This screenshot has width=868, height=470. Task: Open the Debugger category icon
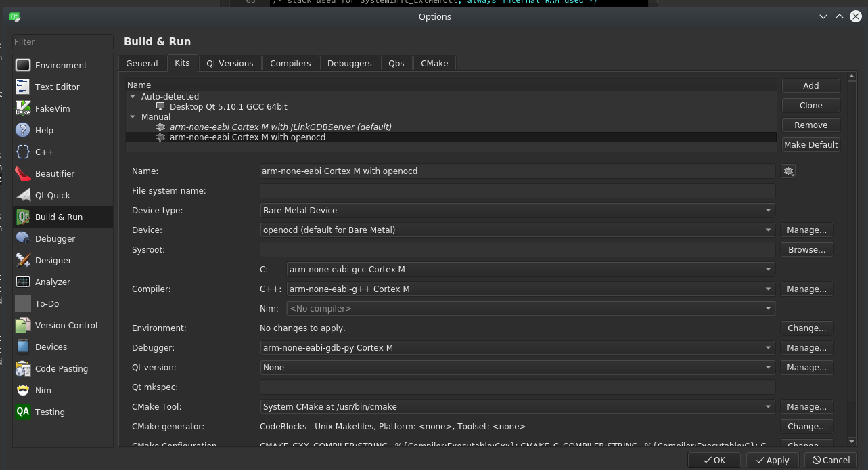(x=23, y=238)
